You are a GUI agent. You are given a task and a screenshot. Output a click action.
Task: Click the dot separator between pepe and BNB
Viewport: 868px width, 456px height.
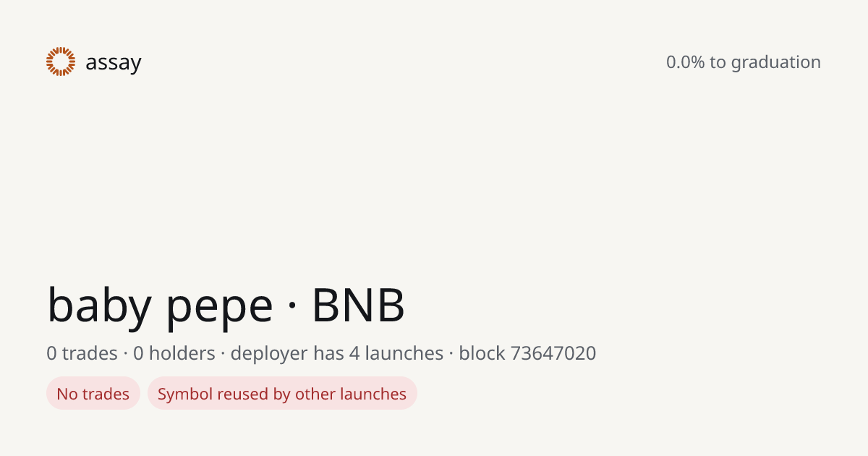tap(292, 308)
